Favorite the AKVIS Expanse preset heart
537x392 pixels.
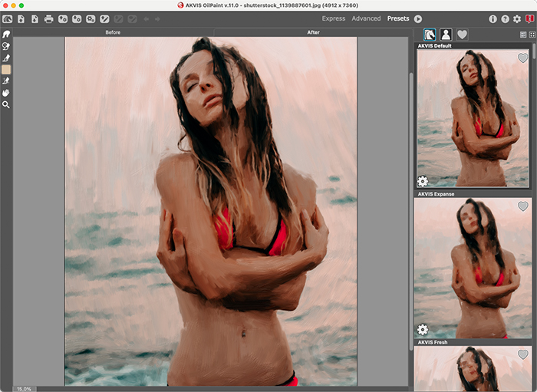522,206
